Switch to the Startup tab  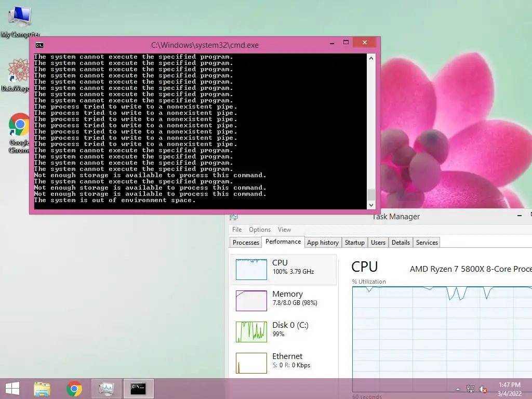point(354,243)
